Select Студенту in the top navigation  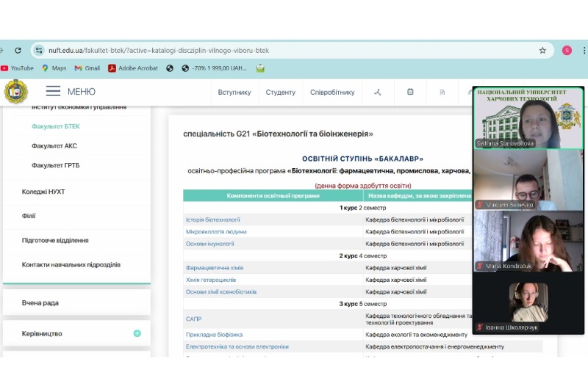pyautogui.click(x=281, y=92)
